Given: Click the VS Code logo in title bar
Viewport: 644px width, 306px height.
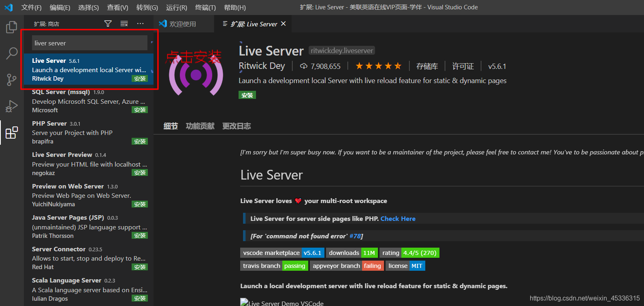Looking at the screenshot, I should 9,7.
